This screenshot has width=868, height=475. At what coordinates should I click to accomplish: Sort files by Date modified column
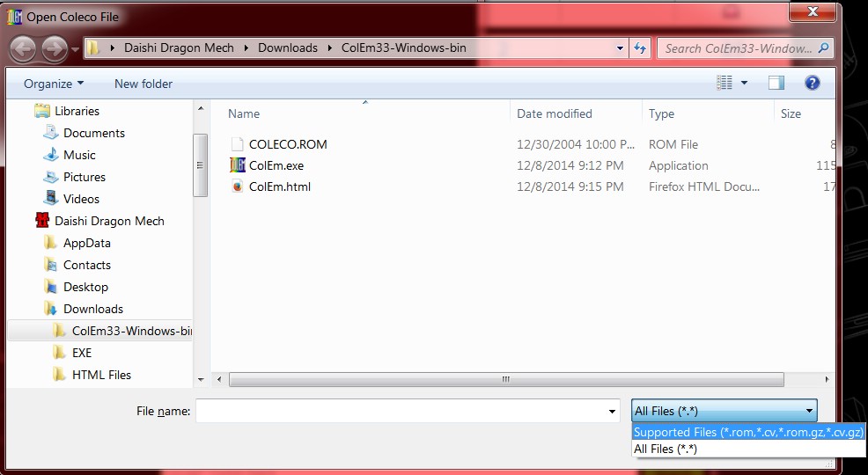coord(554,113)
